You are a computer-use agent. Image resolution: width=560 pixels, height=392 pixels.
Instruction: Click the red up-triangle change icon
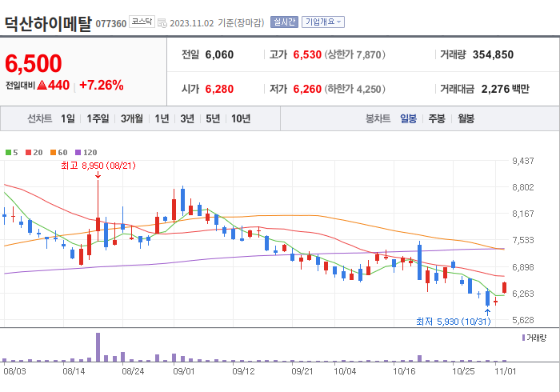coord(42,85)
